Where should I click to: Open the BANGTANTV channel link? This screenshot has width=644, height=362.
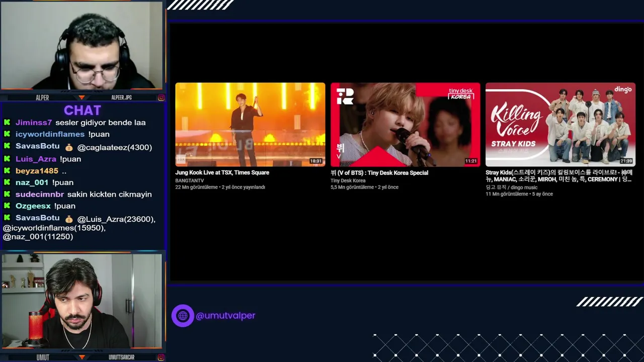click(x=190, y=180)
